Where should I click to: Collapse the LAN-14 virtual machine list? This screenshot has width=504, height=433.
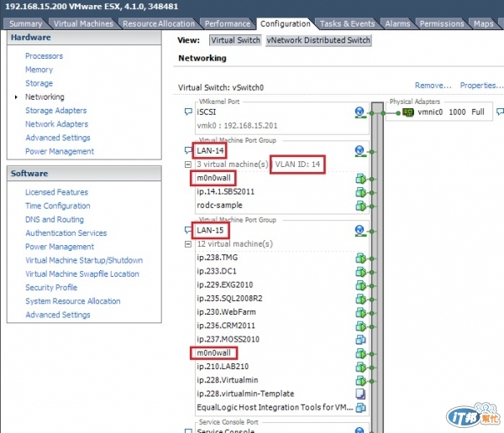click(x=188, y=164)
